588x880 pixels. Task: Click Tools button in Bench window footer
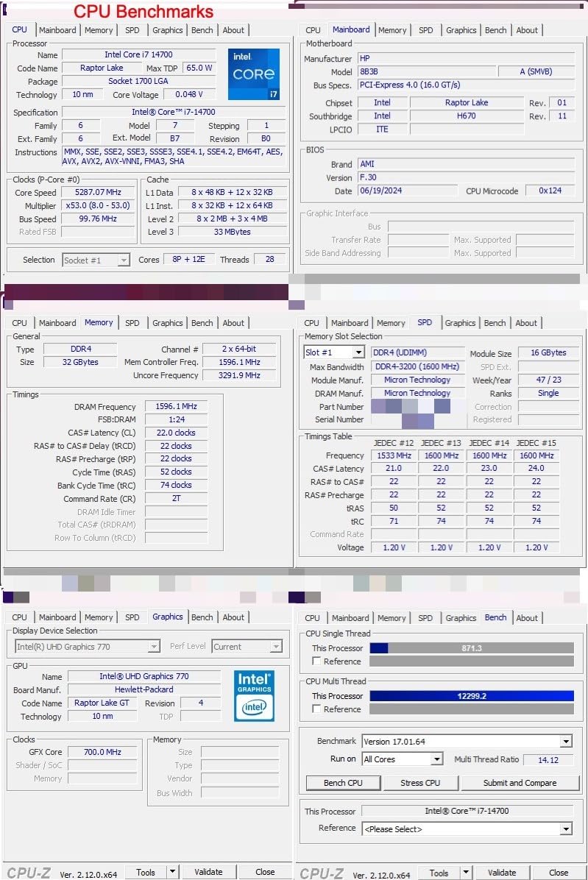[439, 873]
